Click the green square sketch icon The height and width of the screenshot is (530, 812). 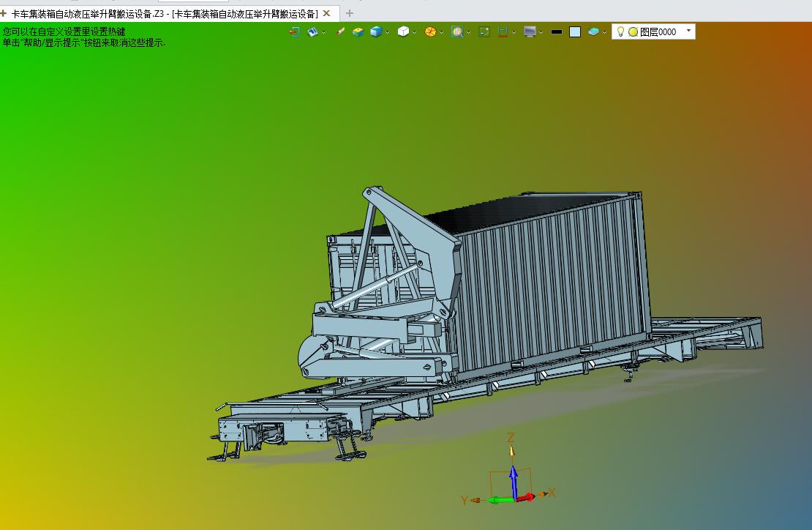click(x=484, y=32)
